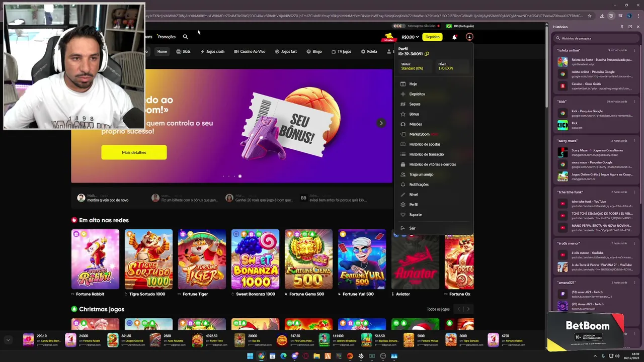Open Scary Maze CrazyGames history entry
The image size is (644, 362).
tap(596, 152)
